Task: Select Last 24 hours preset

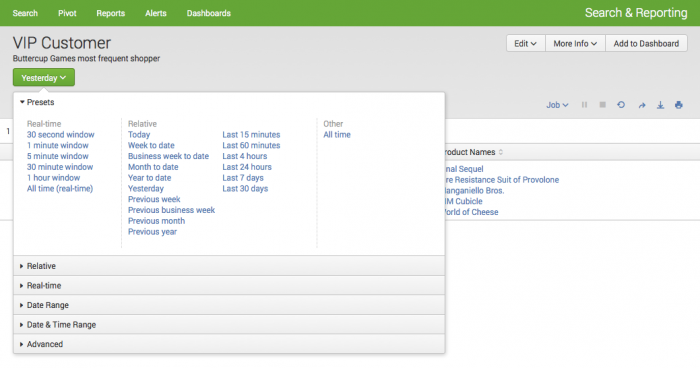Action: [247, 167]
